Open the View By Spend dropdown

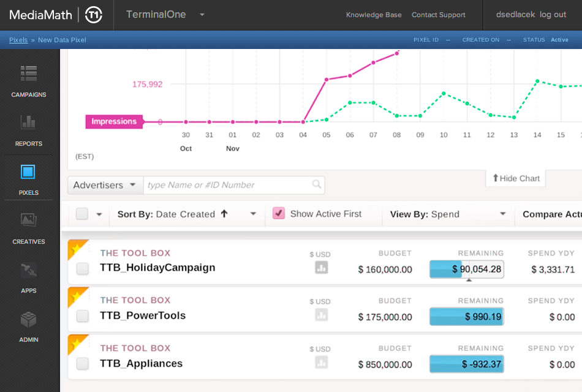[x=448, y=214]
